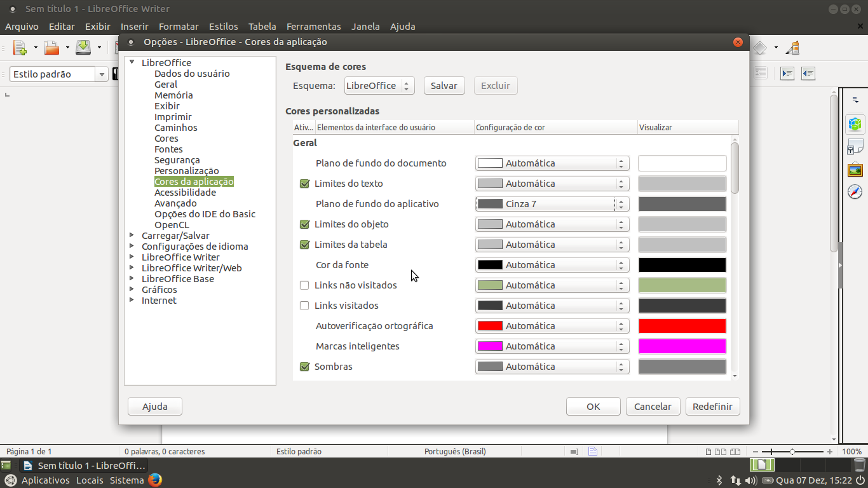This screenshot has width=868, height=488.
Task: Open the Ferramentas menu
Action: [x=314, y=27]
